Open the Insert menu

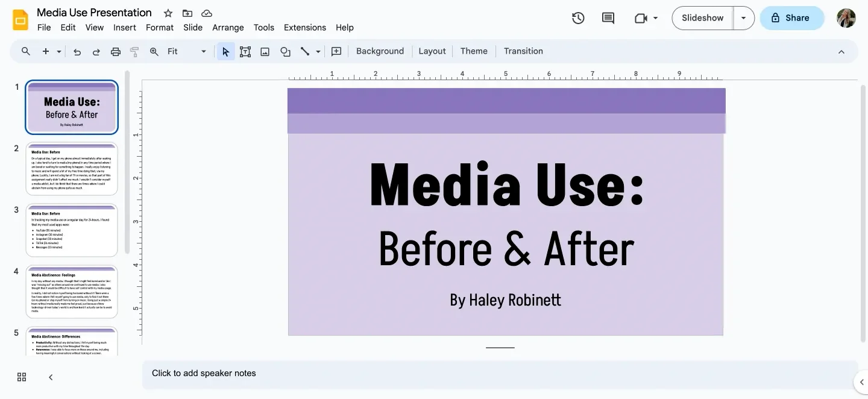tap(125, 28)
